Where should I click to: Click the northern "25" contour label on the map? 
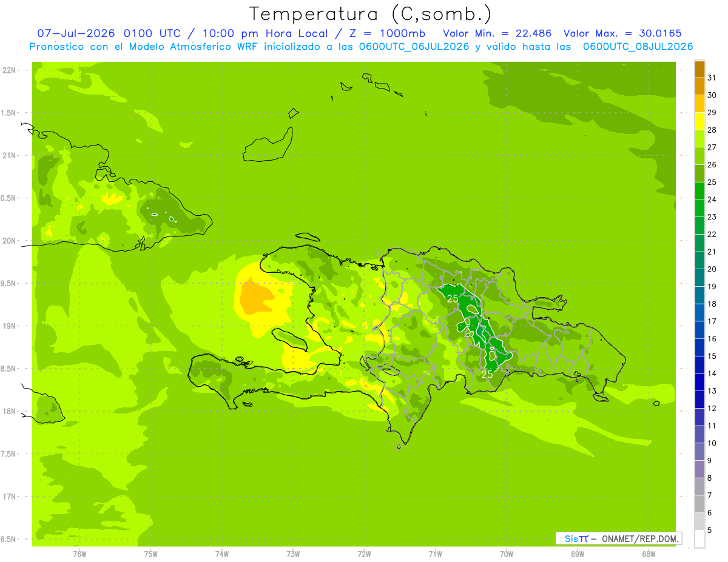[x=453, y=298]
